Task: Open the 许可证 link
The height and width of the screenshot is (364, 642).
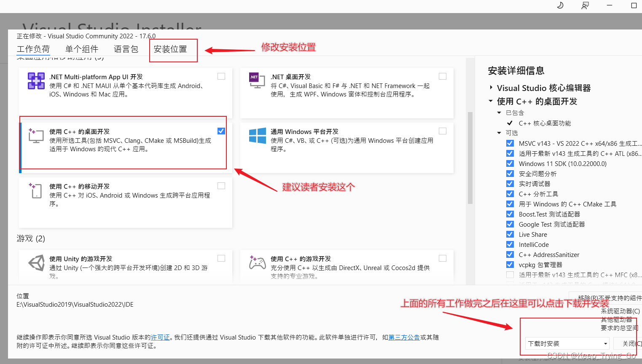Action: point(160,337)
